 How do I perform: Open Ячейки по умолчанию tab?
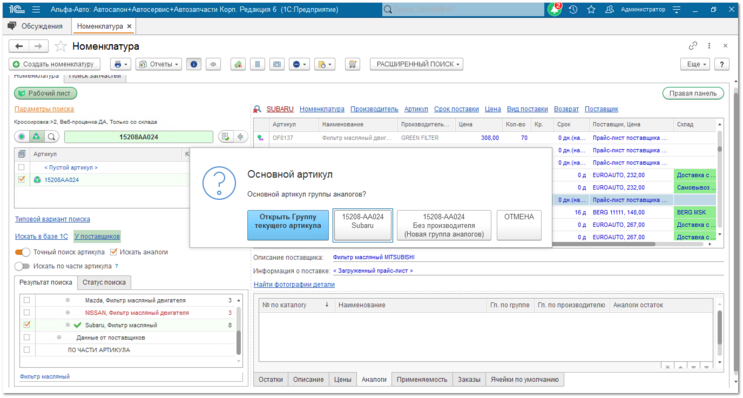525,380
